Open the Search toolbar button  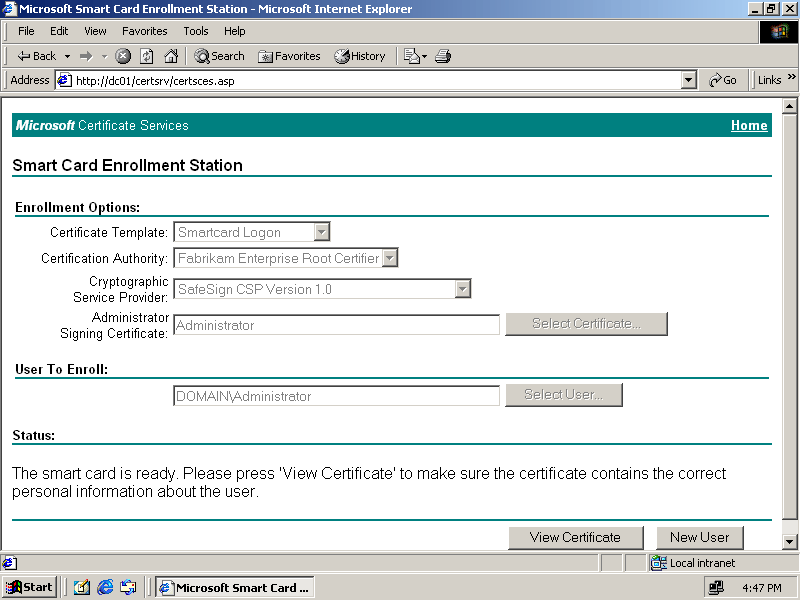coord(219,56)
